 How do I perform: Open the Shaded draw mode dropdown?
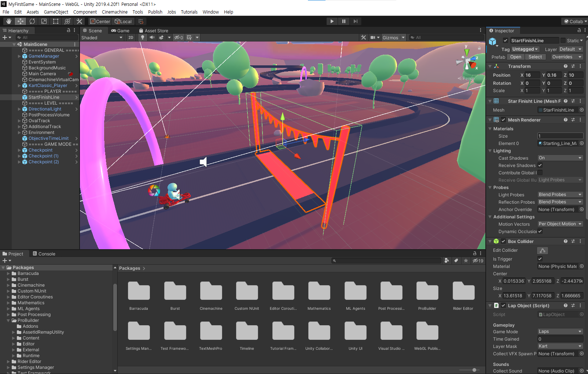click(102, 37)
